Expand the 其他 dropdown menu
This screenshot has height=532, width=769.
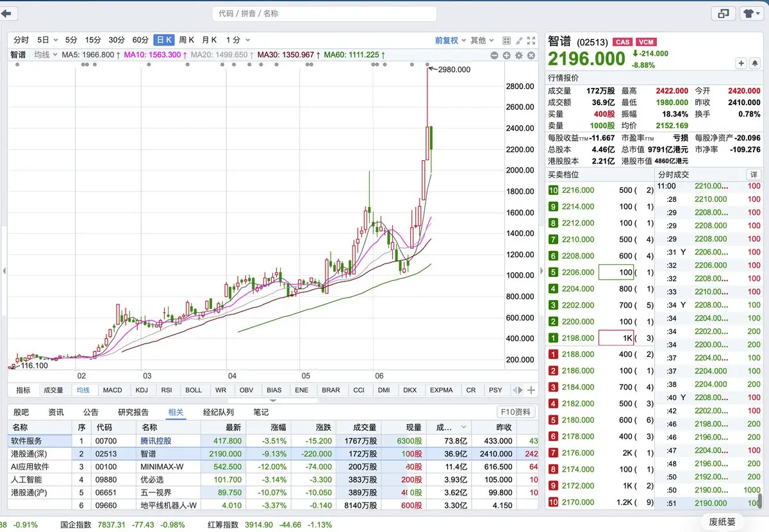coord(482,40)
